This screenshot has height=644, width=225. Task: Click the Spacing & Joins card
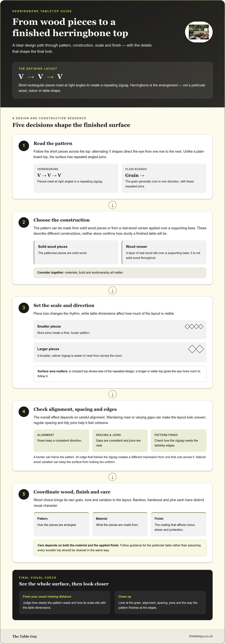(120, 440)
